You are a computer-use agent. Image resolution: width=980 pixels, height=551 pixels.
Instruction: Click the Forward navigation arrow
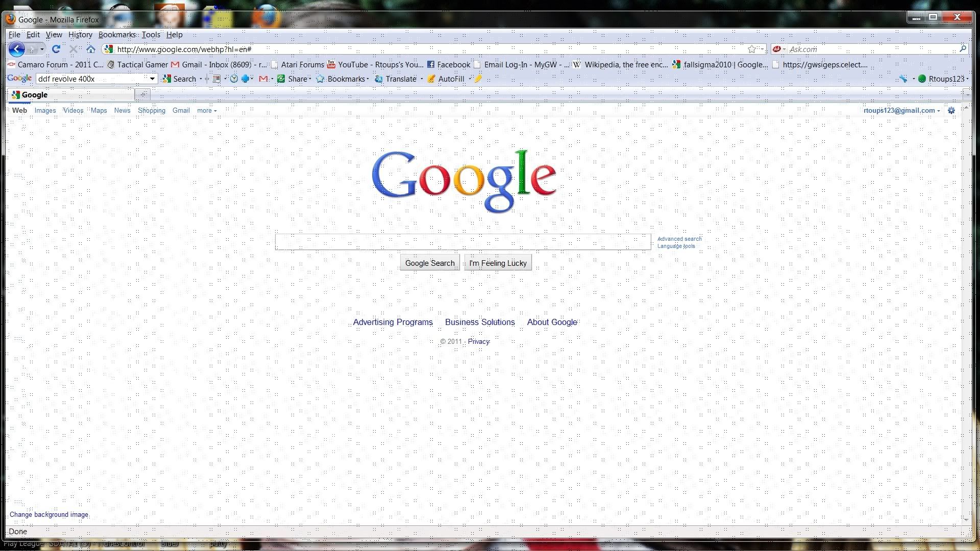(x=32, y=49)
